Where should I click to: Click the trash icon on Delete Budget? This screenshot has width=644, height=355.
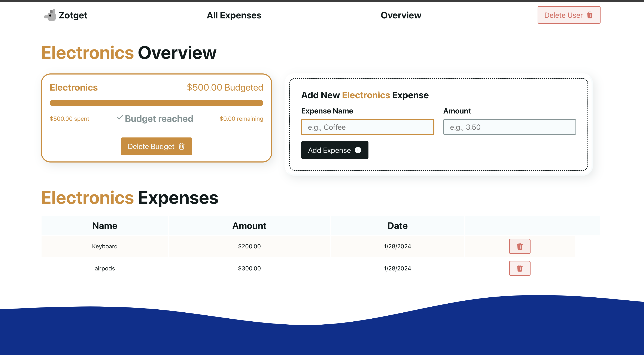(182, 146)
